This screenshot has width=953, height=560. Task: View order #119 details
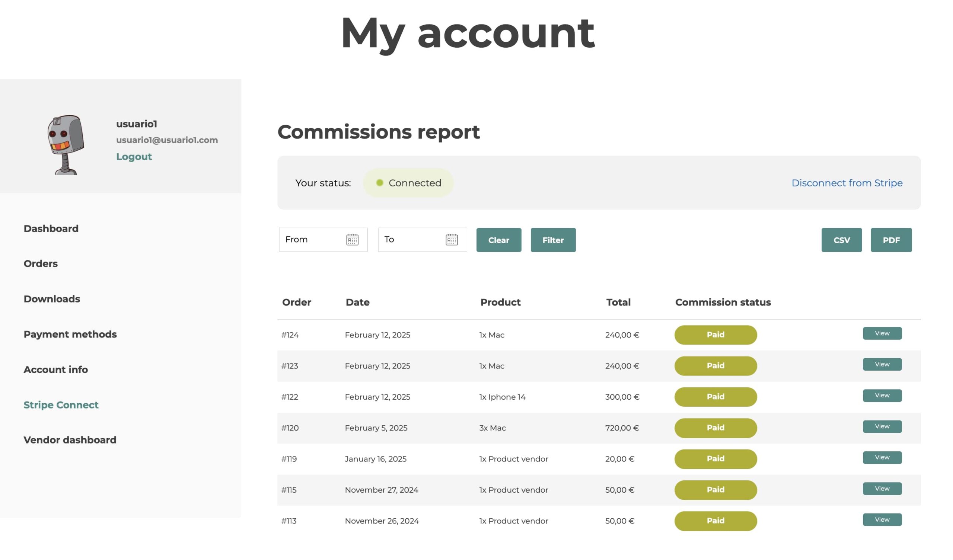coord(882,458)
